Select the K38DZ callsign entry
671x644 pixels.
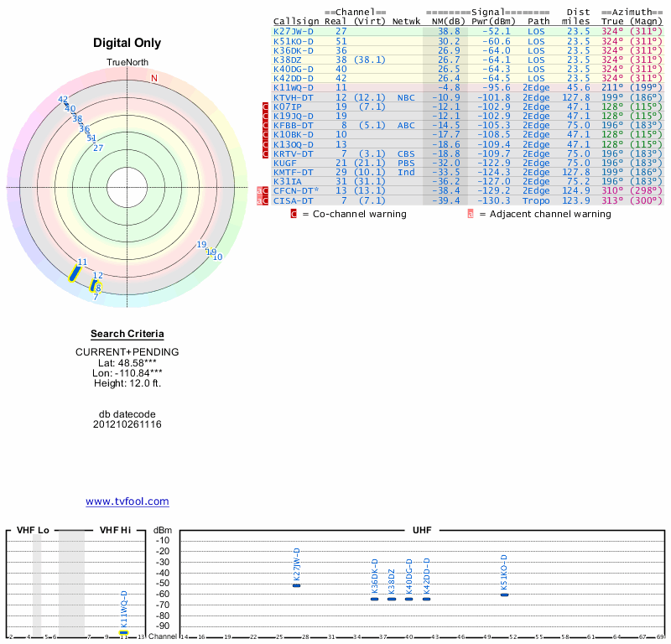point(288,60)
